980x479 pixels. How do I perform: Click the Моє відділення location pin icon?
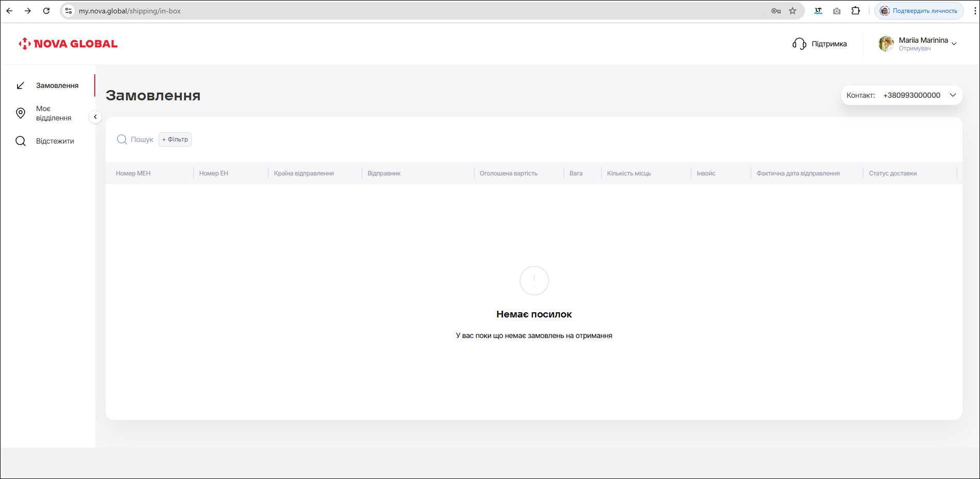point(21,113)
